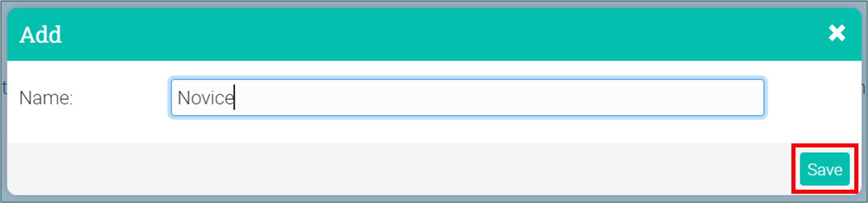
Task: Focus the Name input field
Action: 467,97
